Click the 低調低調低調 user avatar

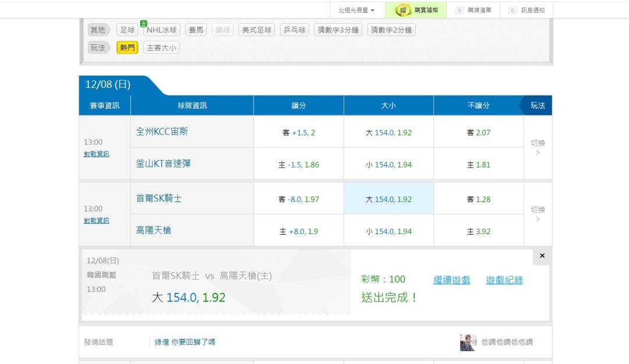point(468,342)
